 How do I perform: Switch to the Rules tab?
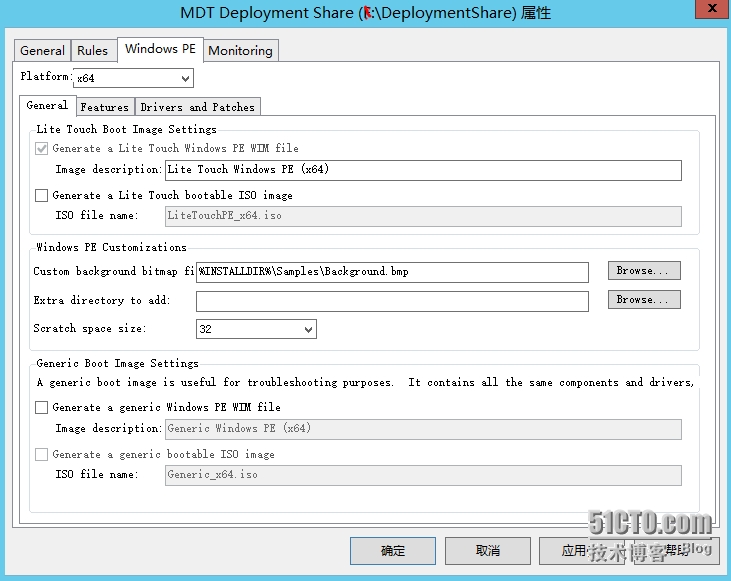93,50
